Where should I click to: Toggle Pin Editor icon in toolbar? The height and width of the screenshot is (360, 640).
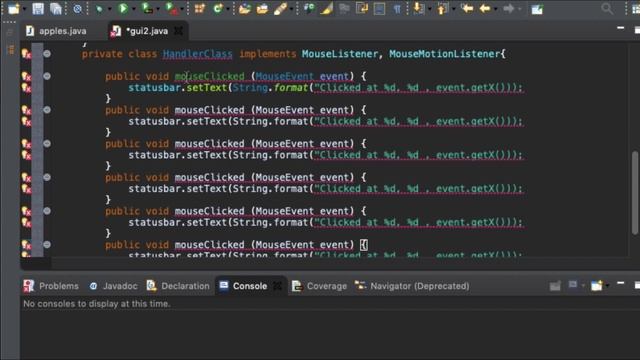coord(537,9)
